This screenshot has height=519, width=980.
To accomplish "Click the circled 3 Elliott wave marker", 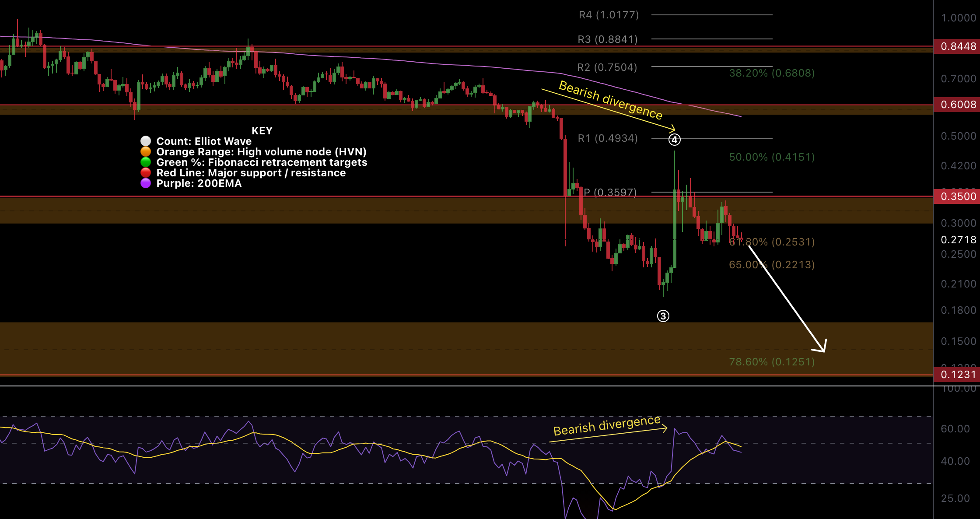I will tap(663, 316).
